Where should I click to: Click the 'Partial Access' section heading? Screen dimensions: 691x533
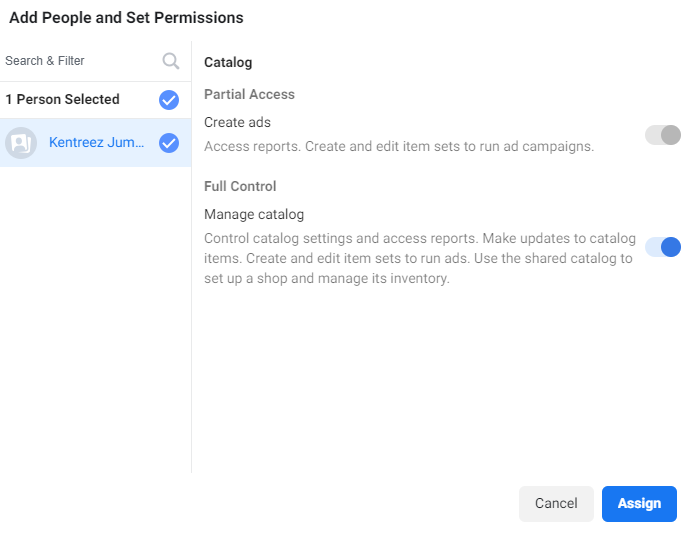point(249,94)
